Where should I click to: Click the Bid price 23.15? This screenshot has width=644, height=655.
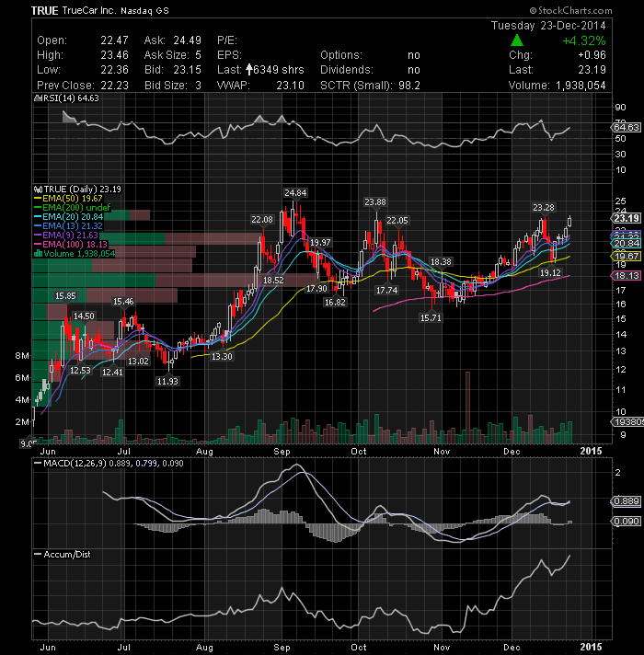pos(187,70)
